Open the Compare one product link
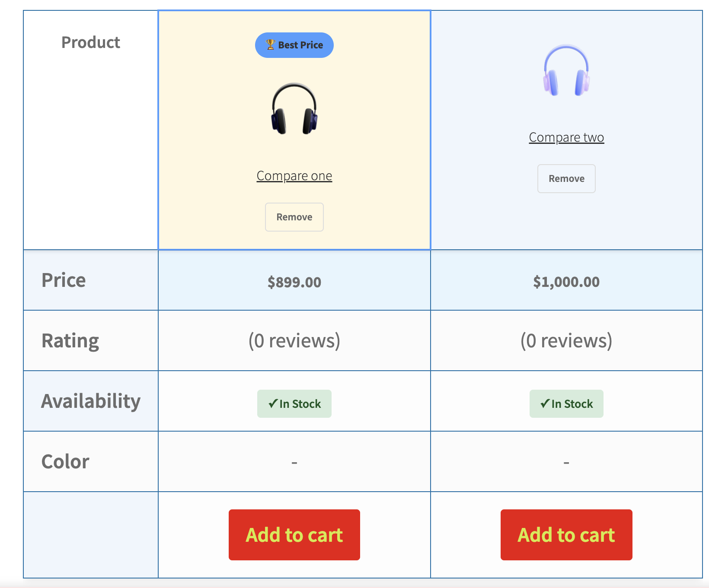The height and width of the screenshot is (588, 709). click(x=294, y=176)
